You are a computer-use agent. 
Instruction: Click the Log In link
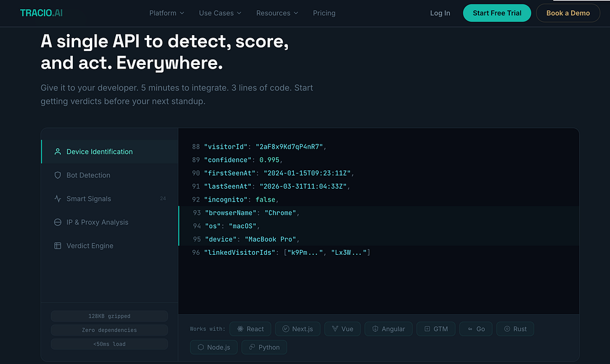[440, 13]
